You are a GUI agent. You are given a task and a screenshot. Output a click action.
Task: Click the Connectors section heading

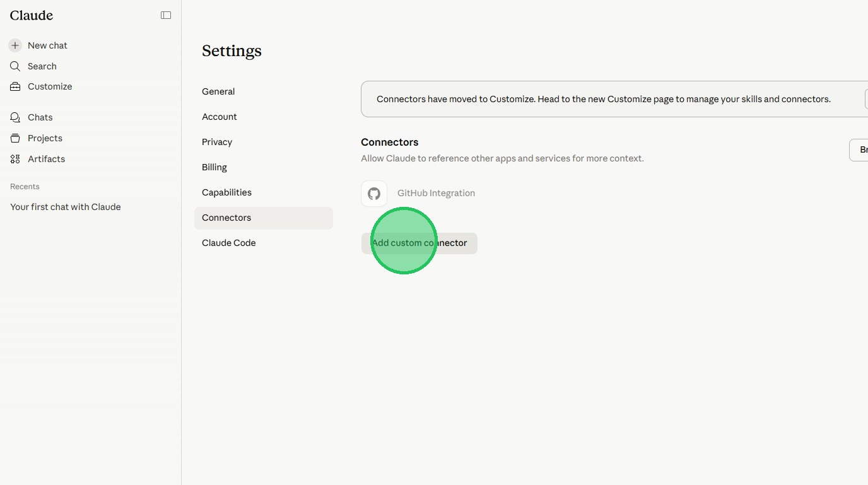tap(390, 143)
